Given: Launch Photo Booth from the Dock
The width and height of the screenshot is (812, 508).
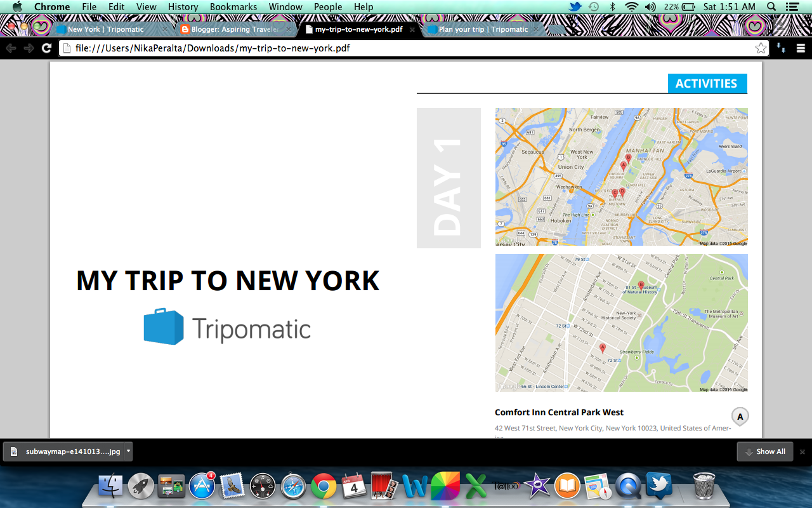Looking at the screenshot, I should coord(384,486).
